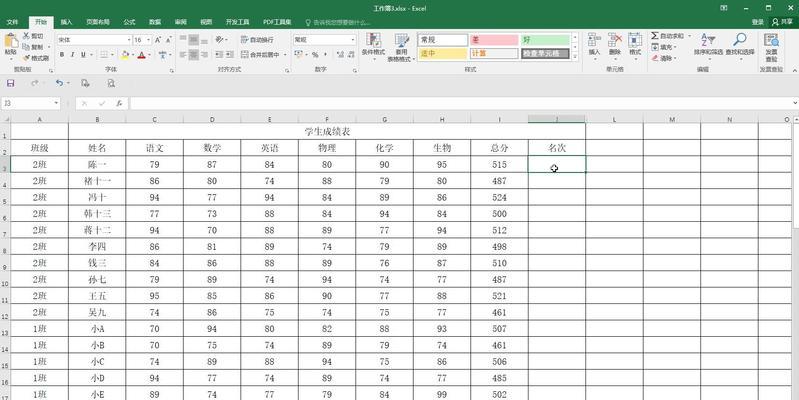
Task: Toggle center horizontal alignment
Action: [194, 55]
